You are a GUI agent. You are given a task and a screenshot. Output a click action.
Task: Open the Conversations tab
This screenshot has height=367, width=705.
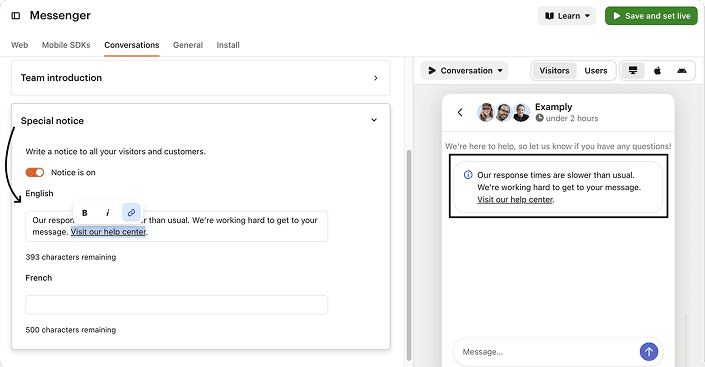132,45
